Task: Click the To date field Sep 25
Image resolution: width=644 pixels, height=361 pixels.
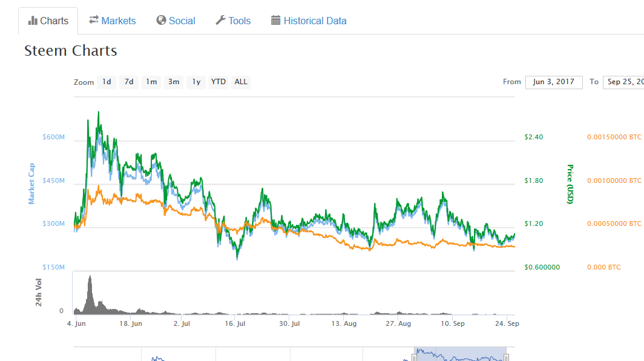Action: click(x=623, y=82)
